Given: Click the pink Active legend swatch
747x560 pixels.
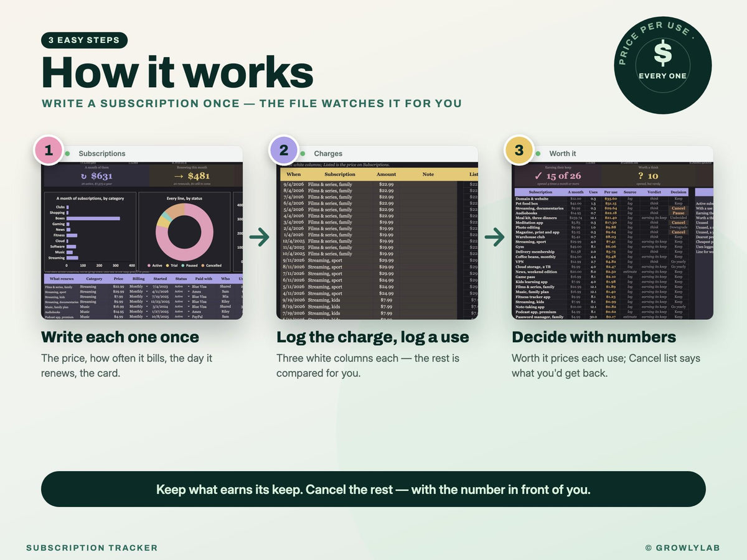Looking at the screenshot, I should [149, 266].
